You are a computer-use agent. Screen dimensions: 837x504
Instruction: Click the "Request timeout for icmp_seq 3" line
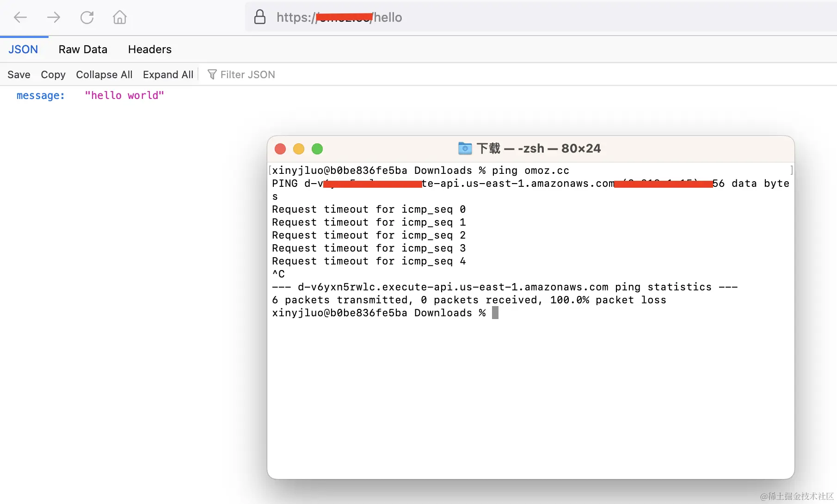click(x=369, y=248)
